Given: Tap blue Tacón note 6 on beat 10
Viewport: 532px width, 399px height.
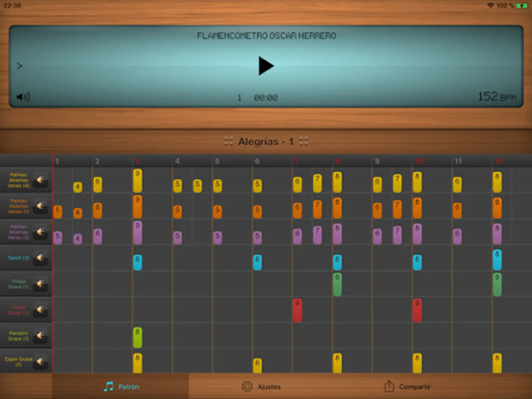Looking at the screenshot, I should click(417, 262).
